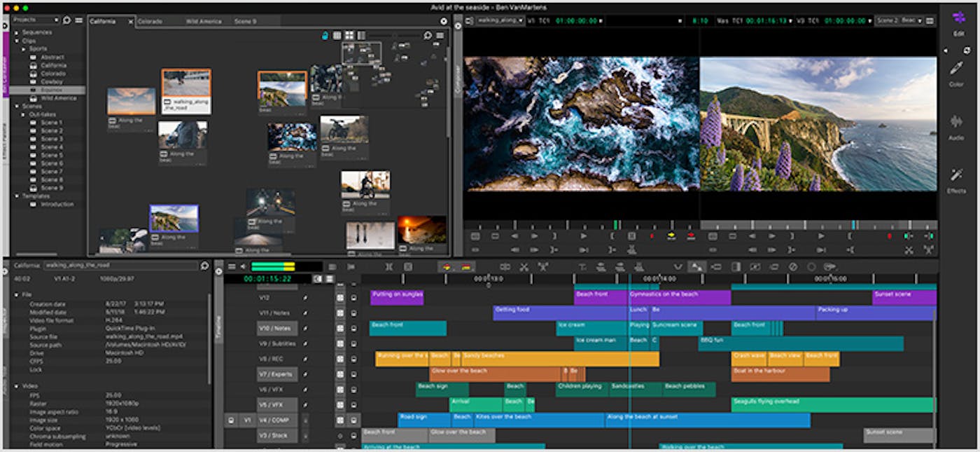The image size is (980, 452).
Task: Switch to the Scene 9 bin tab
Action: (x=245, y=22)
